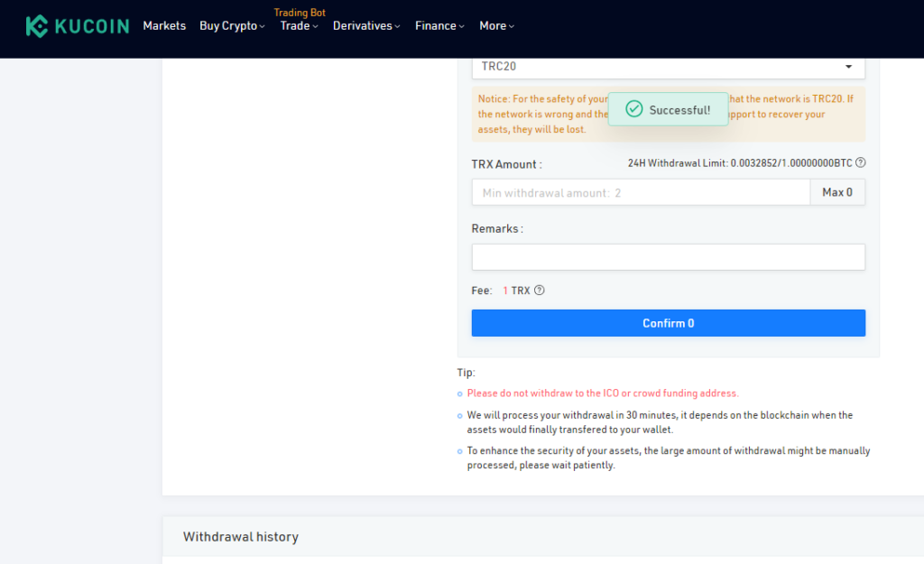Click the Withdrawal history heading

point(240,537)
